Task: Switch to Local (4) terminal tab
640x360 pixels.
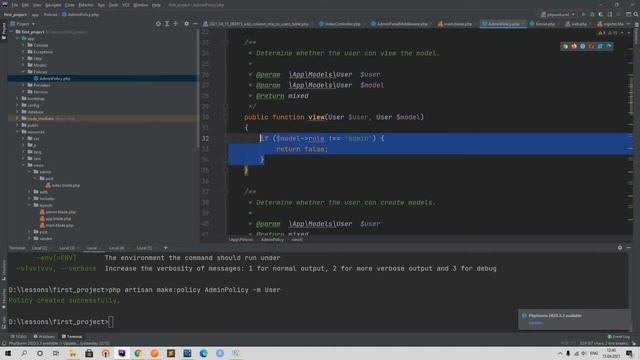Action: pyautogui.click(x=116, y=248)
